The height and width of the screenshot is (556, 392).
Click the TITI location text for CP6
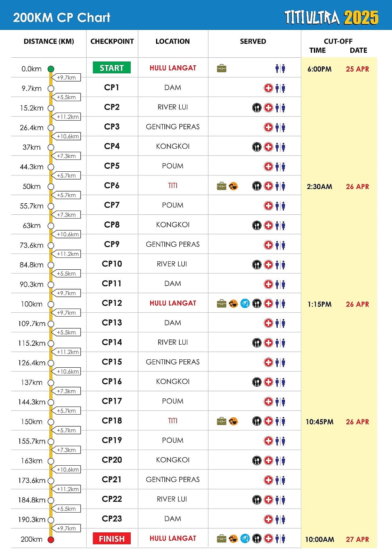[173, 186]
